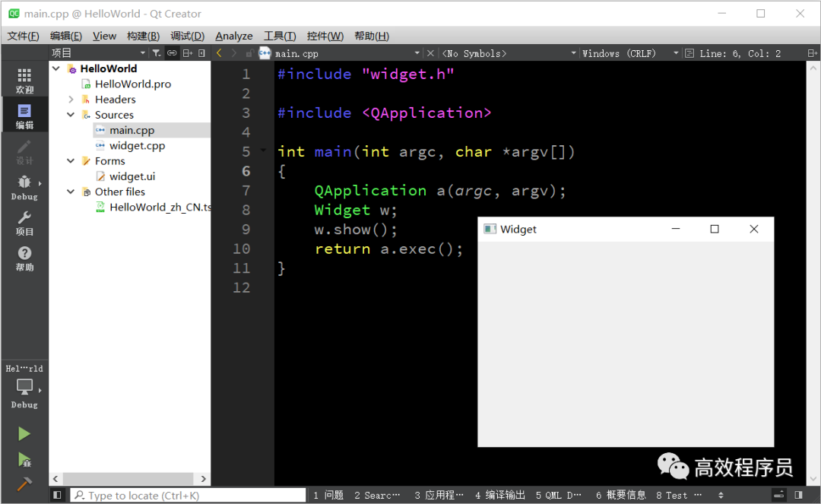The height and width of the screenshot is (504, 821).
Task: Open the 3 应用程序 output pane
Action: click(x=439, y=495)
